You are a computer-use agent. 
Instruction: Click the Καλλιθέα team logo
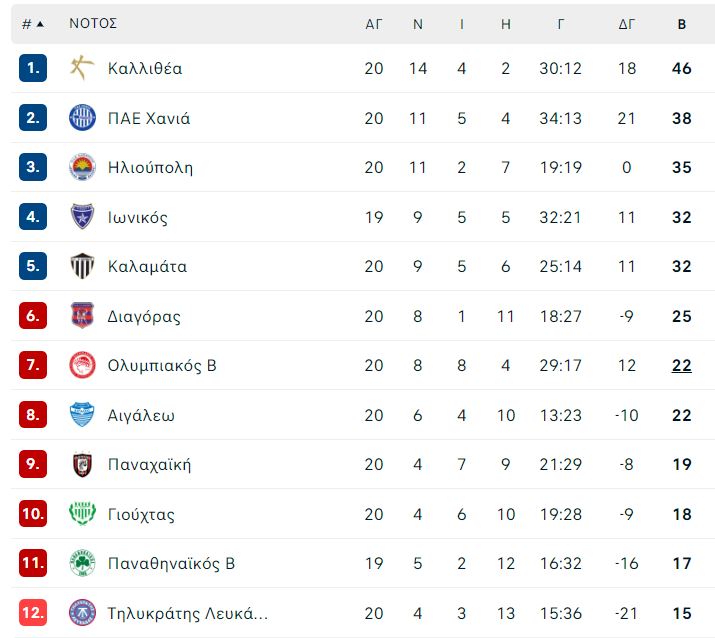tap(82, 67)
